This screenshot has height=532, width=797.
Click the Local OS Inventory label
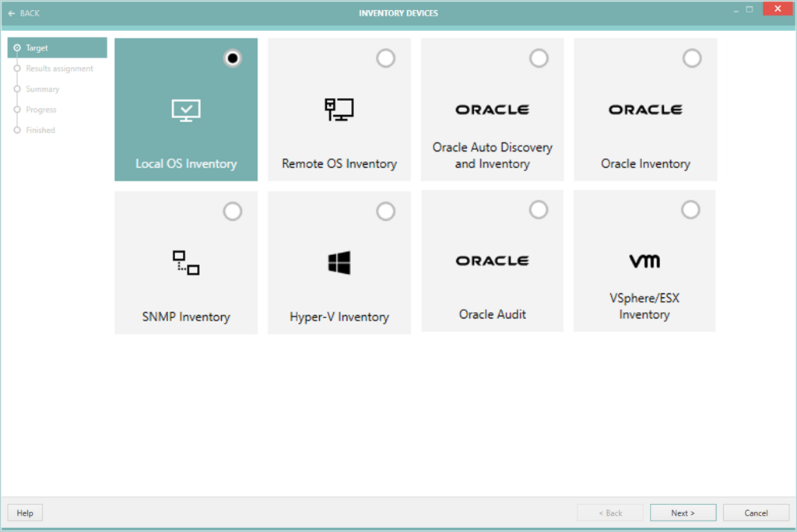[186, 163]
